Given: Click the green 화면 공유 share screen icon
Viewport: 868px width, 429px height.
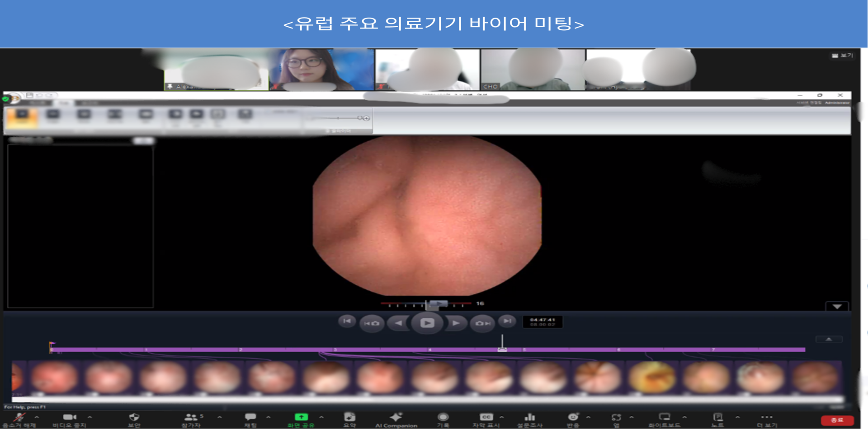Looking at the screenshot, I should pyautogui.click(x=301, y=417).
